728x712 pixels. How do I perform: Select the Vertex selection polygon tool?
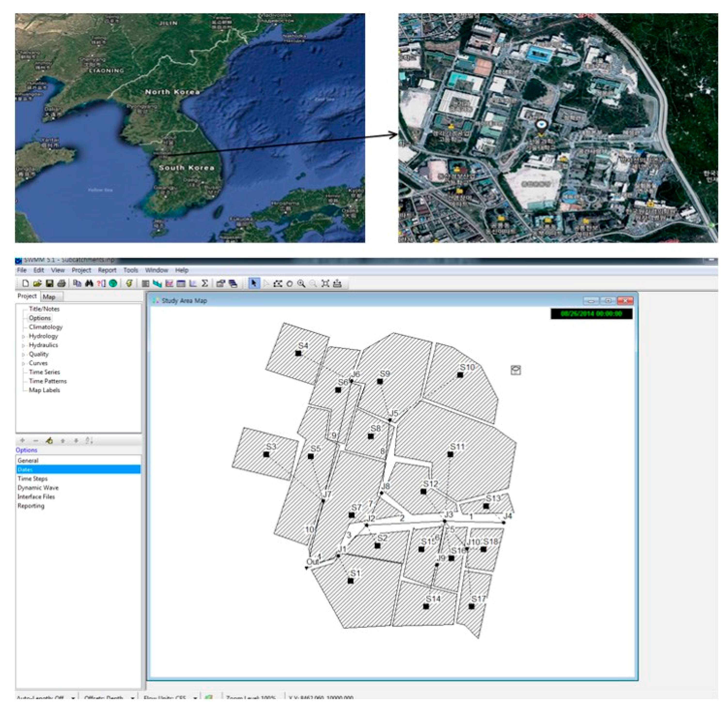277,283
